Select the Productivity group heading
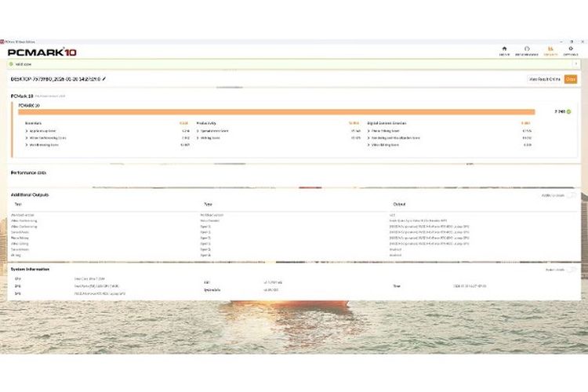This screenshot has width=588, height=392. [206, 123]
